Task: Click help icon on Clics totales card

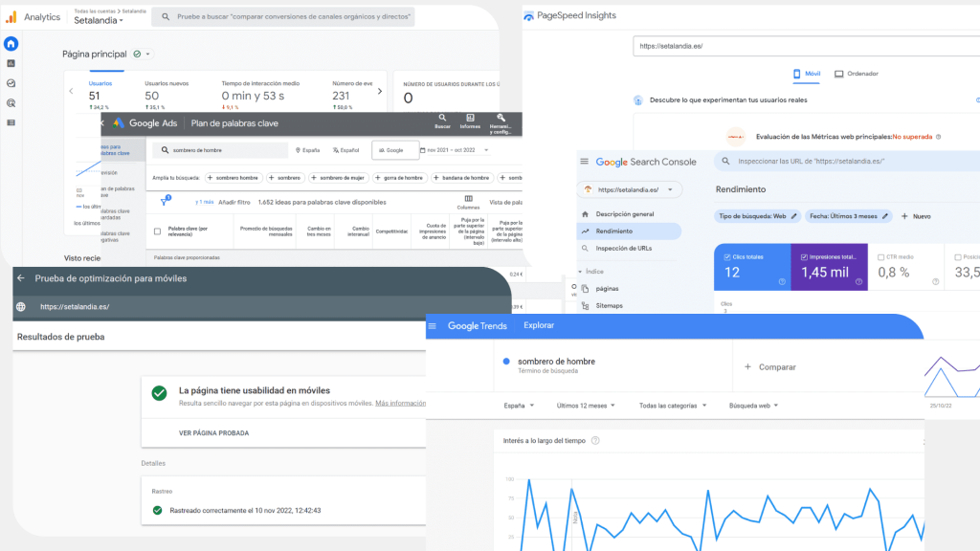Action: click(x=782, y=282)
